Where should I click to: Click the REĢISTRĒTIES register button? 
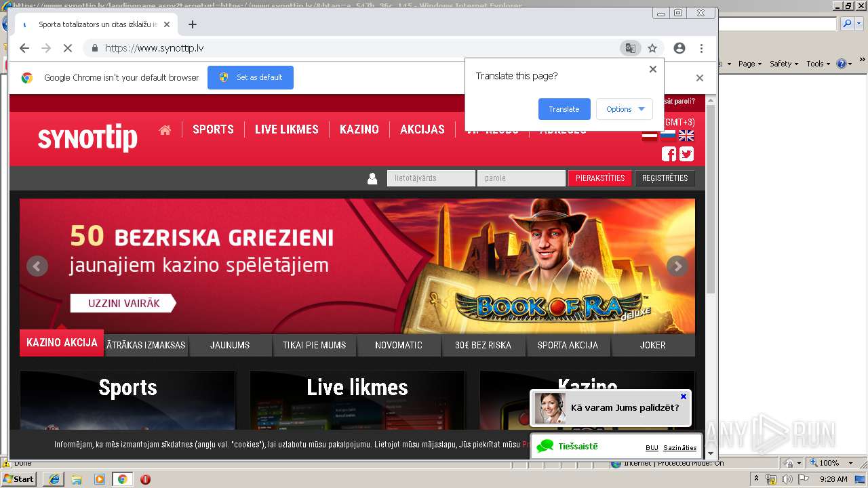click(x=665, y=178)
